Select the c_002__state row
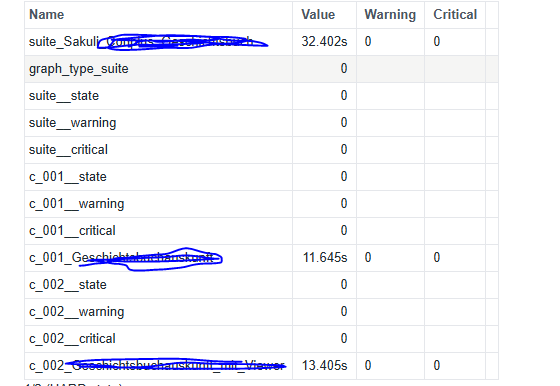 (261, 285)
